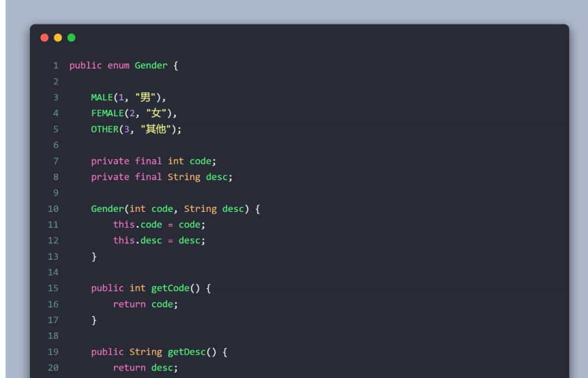Click the getCode method name
The height and width of the screenshot is (378, 588).
tap(170, 288)
